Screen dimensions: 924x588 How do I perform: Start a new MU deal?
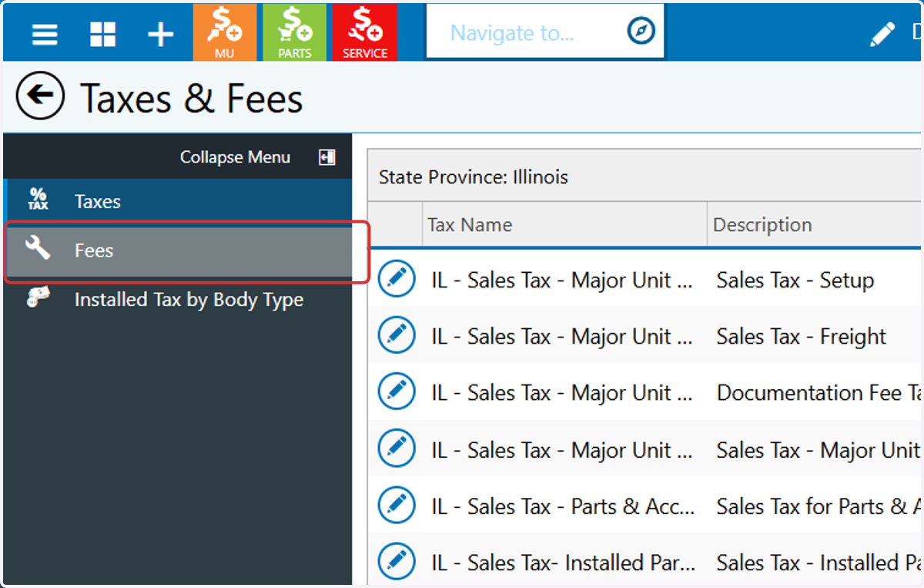(x=224, y=32)
